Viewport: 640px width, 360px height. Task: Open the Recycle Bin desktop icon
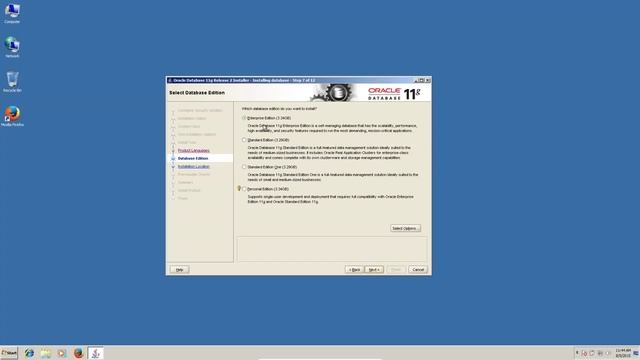[12, 82]
